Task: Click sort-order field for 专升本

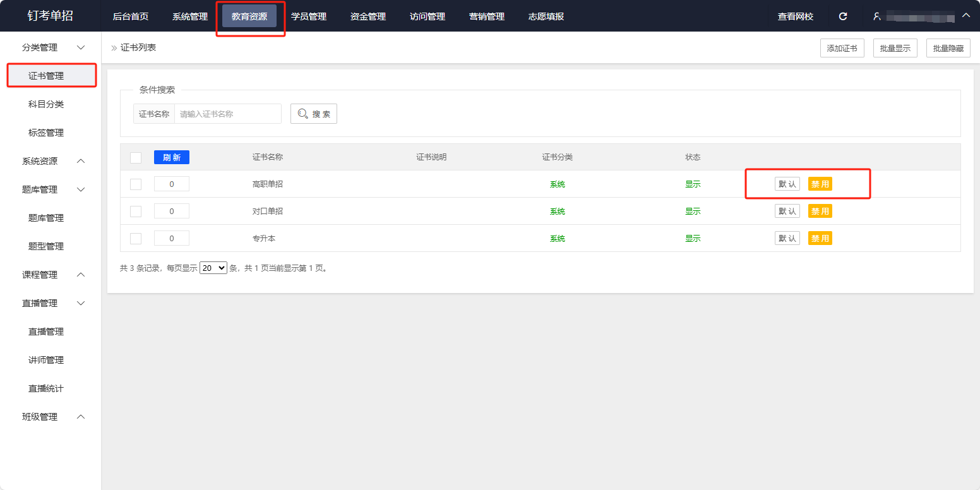Action: (172, 239)
